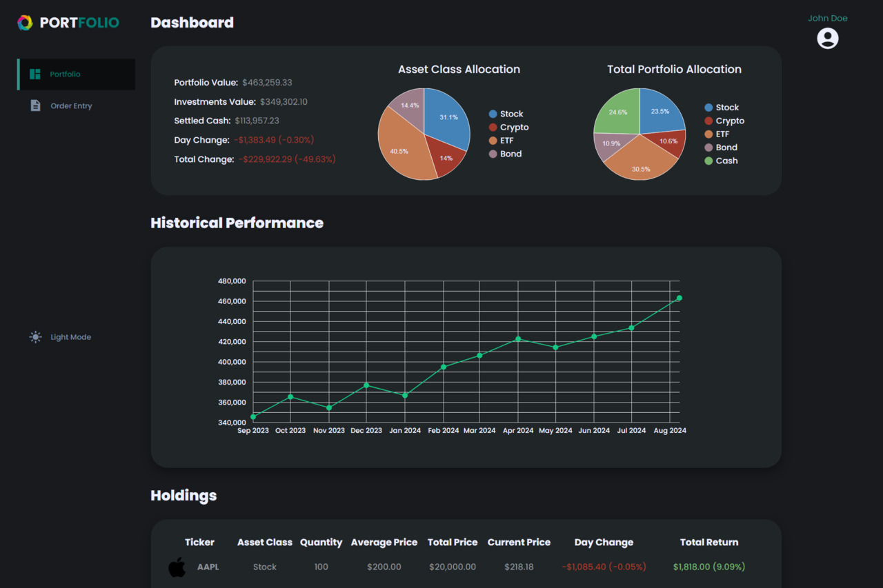
Task: Open the Portfolio sidebar menu item
Action: coord(77,74)
